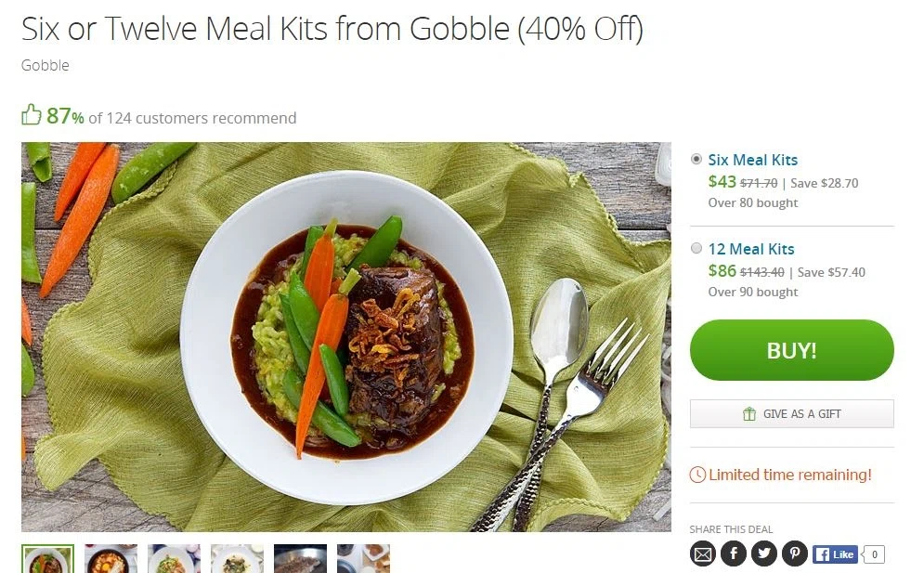Open the Gobble merchant link under the title

point(46,65)
